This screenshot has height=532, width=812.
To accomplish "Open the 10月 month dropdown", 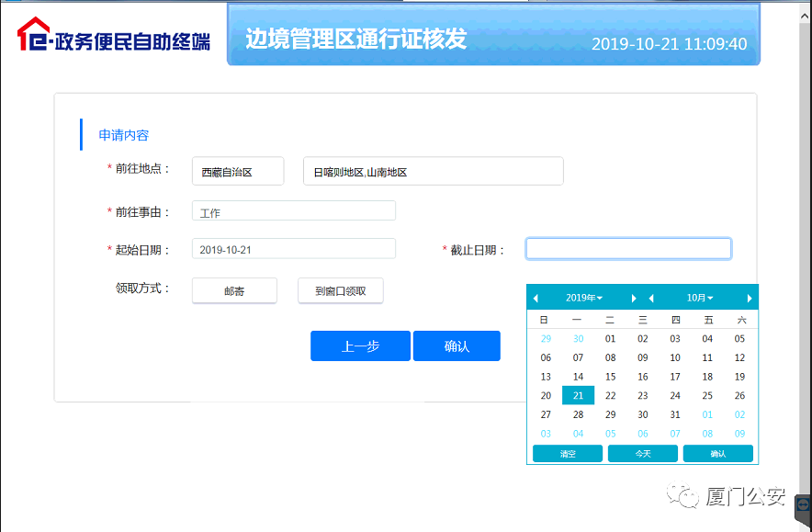I will 700,298.
